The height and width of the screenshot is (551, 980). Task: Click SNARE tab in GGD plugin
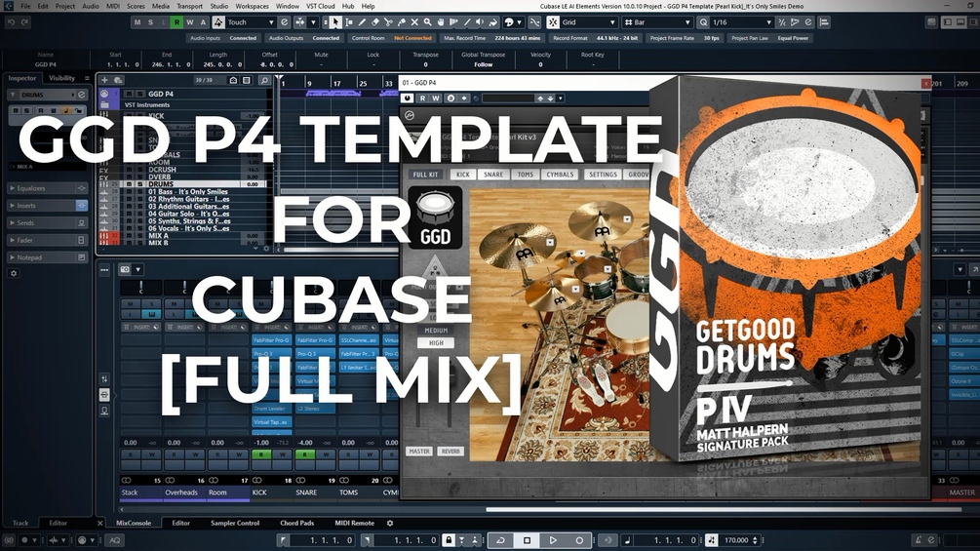pos(493,175)
